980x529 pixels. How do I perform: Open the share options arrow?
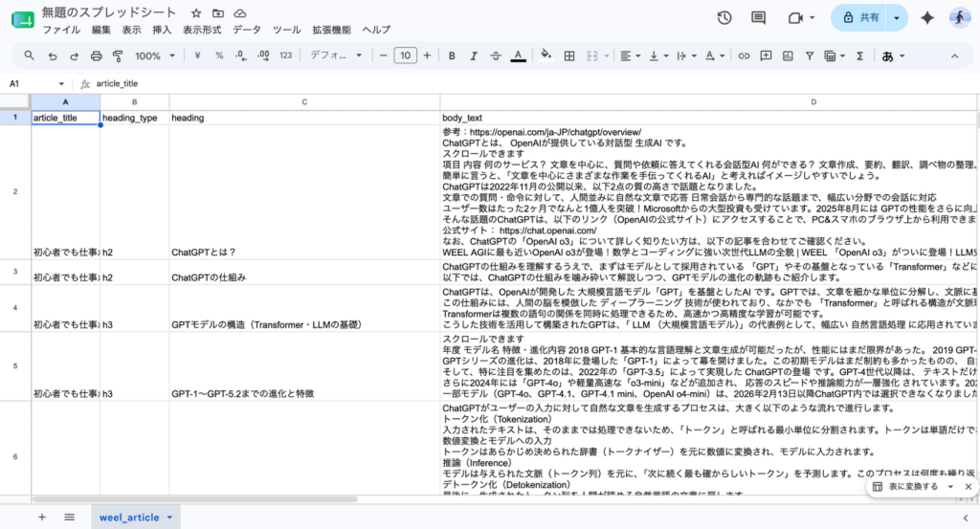(896, 18)
